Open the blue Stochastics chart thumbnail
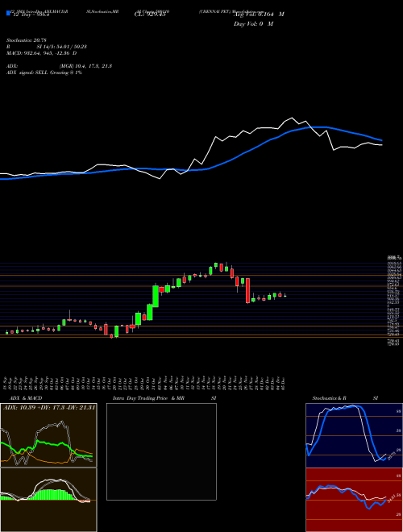Image resolution: width=403 pixels, height=532 pixels. pos(354,435)
